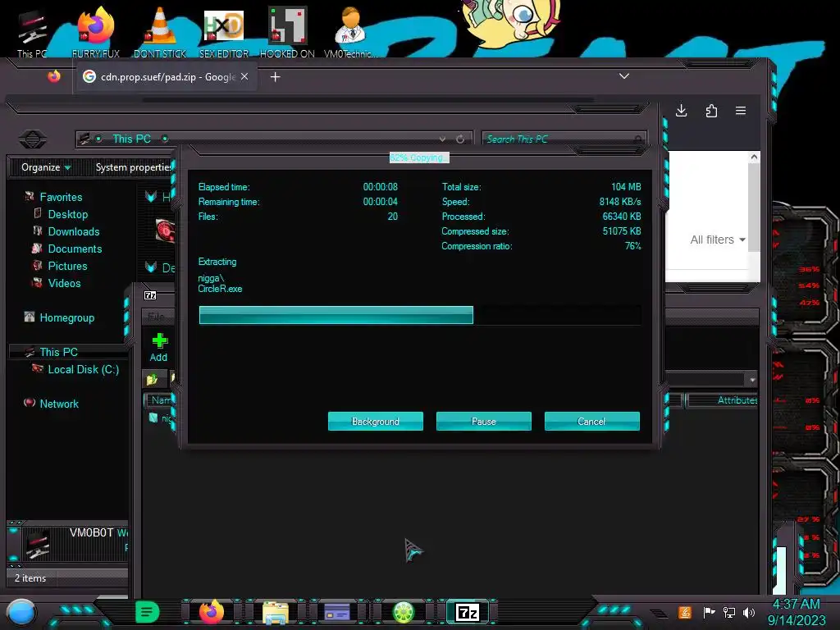Open the lime icon app on taskbar
The image size is (840, 630).
404,612
